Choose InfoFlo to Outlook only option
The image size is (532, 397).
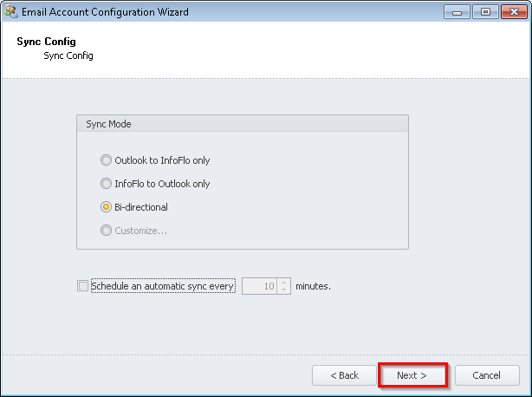click(107, 184)
